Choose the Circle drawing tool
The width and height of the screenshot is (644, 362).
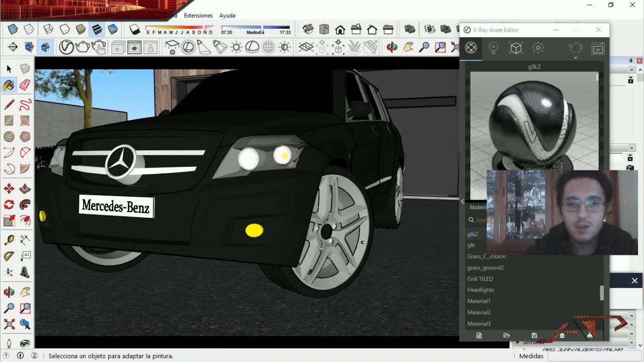coord(9,136)
